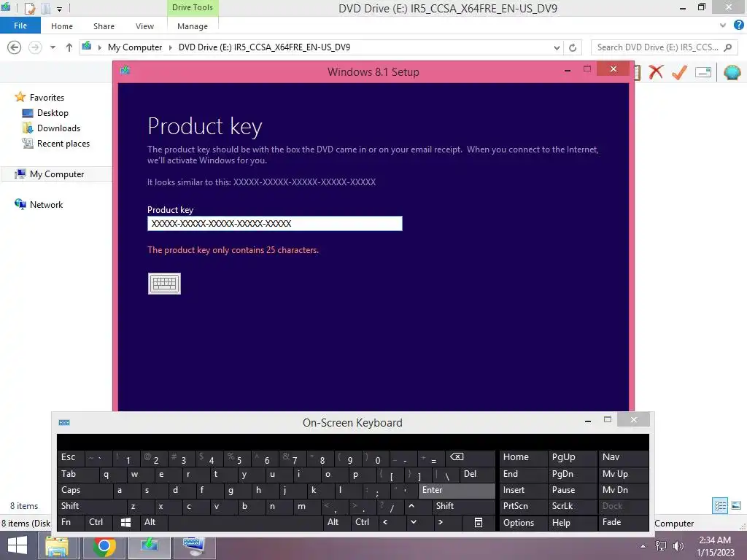Click the rename ribbon icon
747x560 pixels.
[703, 72]
